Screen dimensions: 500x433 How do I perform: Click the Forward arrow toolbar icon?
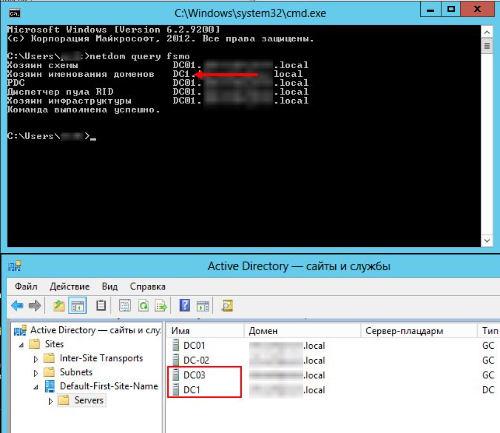pos(35,305)
